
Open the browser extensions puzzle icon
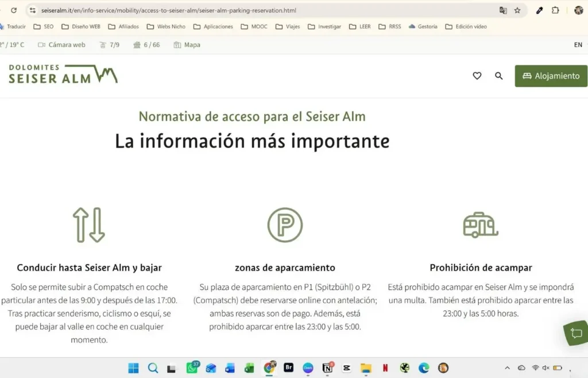tap(555, 10)
